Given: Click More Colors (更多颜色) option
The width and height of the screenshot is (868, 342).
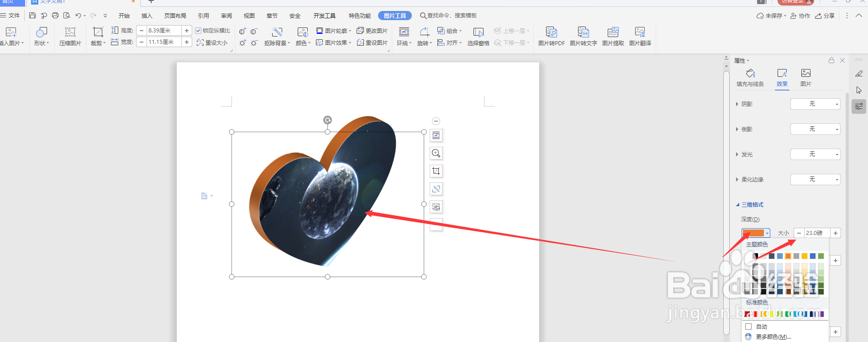Looking at the screenshot, I should 773,337.
